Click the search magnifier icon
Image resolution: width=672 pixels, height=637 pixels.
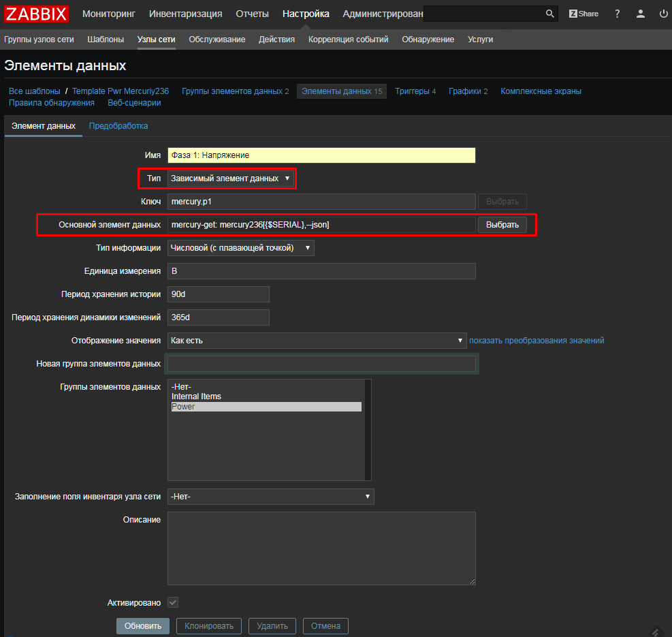(x=550, y=14)
